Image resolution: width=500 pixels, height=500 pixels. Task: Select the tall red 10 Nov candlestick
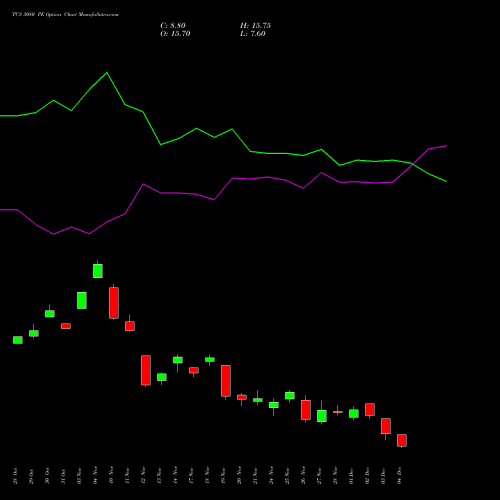[x=114, y=303]
